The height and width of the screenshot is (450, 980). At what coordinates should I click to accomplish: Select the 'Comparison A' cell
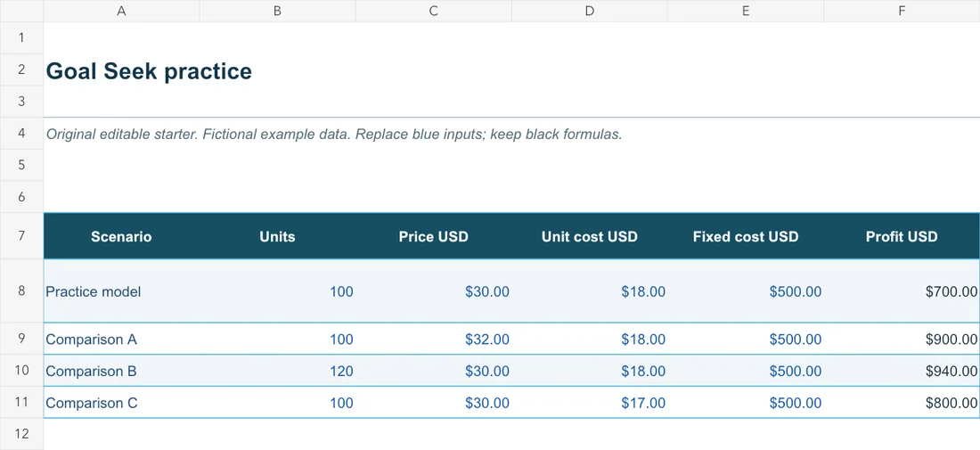click(121, 340)
